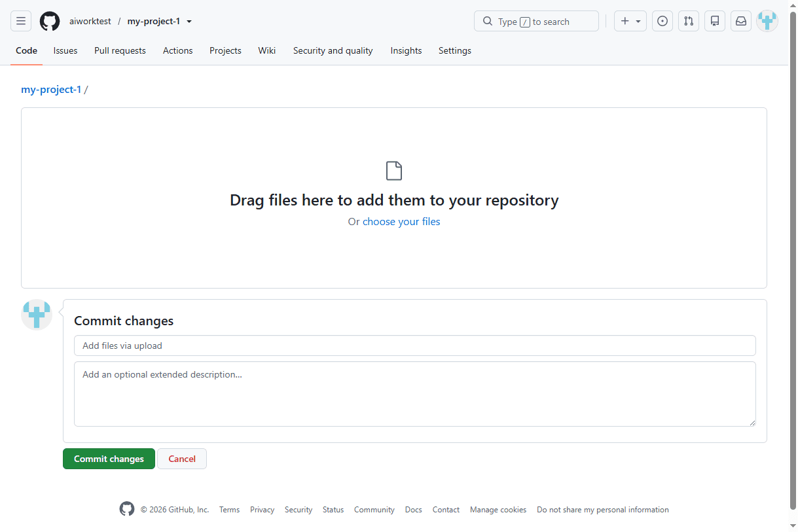Image resolution: width=798 pixels, height=532 pixels.
Task: Click the choose your files link
Action: pos(401,222)
